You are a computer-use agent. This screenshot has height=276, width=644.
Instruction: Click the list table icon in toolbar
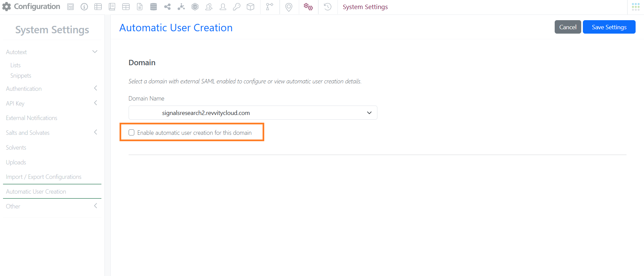pyautogui.click(x=98, y=7)
